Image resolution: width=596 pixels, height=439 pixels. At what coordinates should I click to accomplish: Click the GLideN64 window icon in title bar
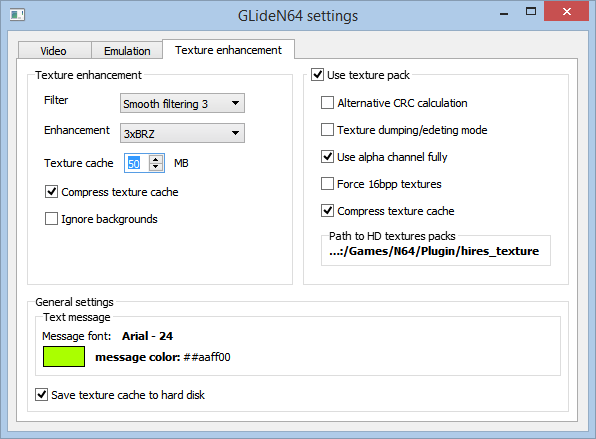pyautogui.click(x=17, y=15)
